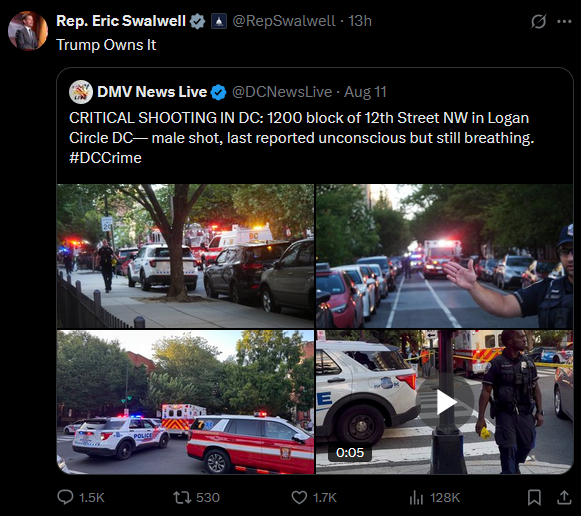Image resolution: width=581 pixels, height=516 pixels.
Task: Open the photo of red fire chief SUV
Action: coord(185,402)
